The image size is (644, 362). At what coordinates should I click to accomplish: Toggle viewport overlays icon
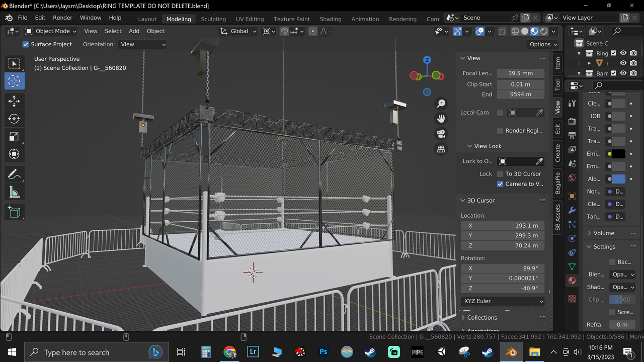(x=480, y=31)
